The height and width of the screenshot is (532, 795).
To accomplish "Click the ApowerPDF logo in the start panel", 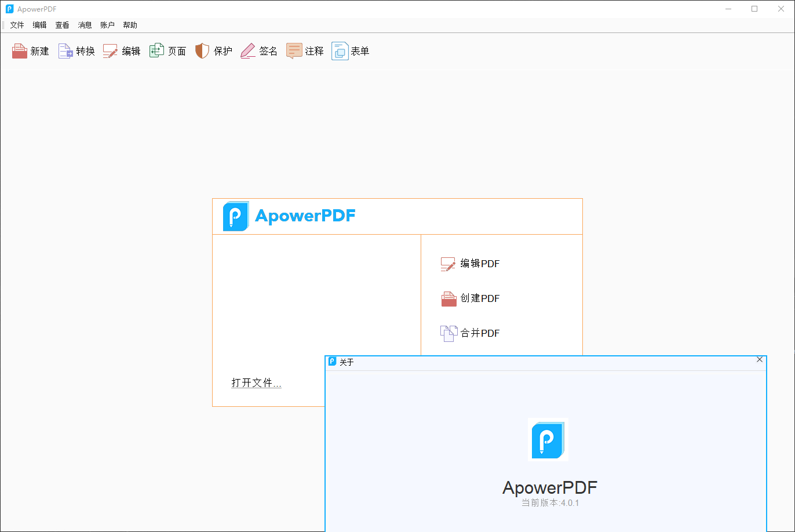I will pyautogui.click(x=236, y=216).
